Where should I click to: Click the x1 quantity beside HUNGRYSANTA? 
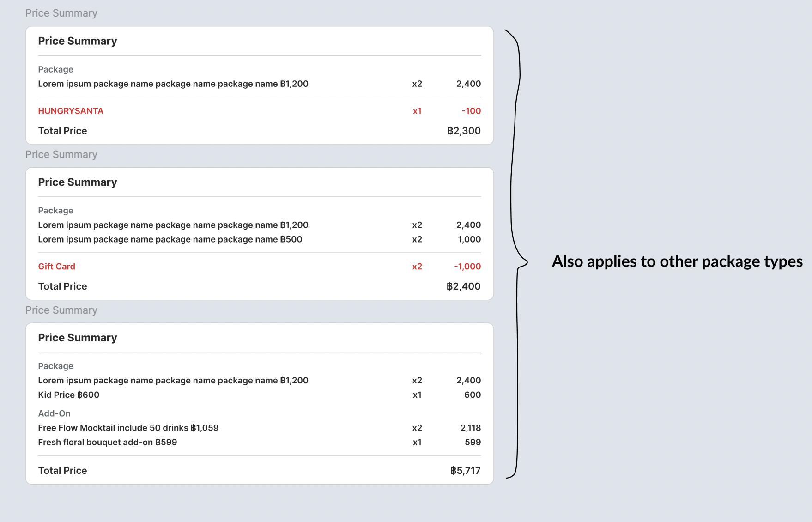(x=417, y=111)
